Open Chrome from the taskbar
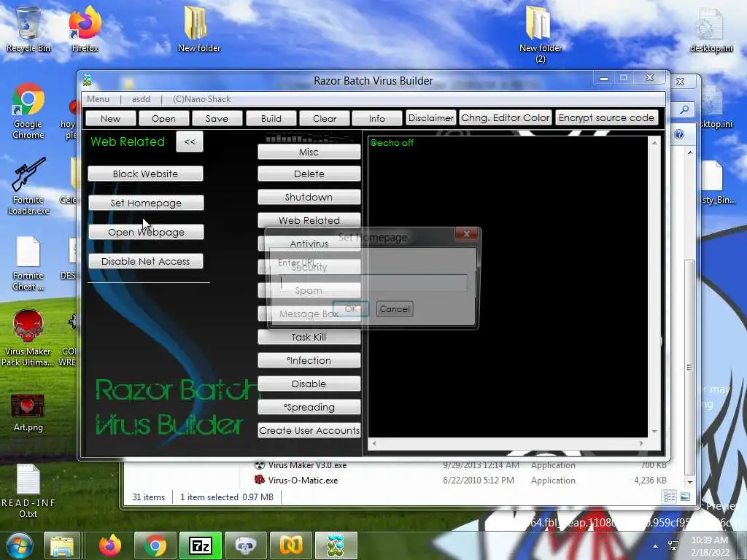Screen dimensions: 747x560 coord(155,545)
